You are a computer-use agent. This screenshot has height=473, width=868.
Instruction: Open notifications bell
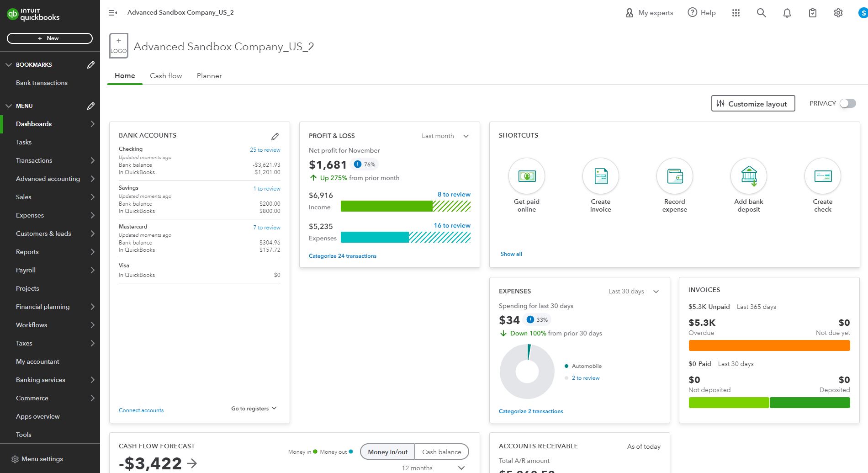click(787, 13)
